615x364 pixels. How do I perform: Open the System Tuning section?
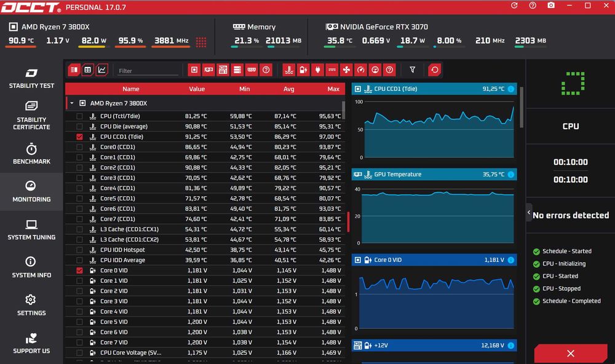click(31, 230)
